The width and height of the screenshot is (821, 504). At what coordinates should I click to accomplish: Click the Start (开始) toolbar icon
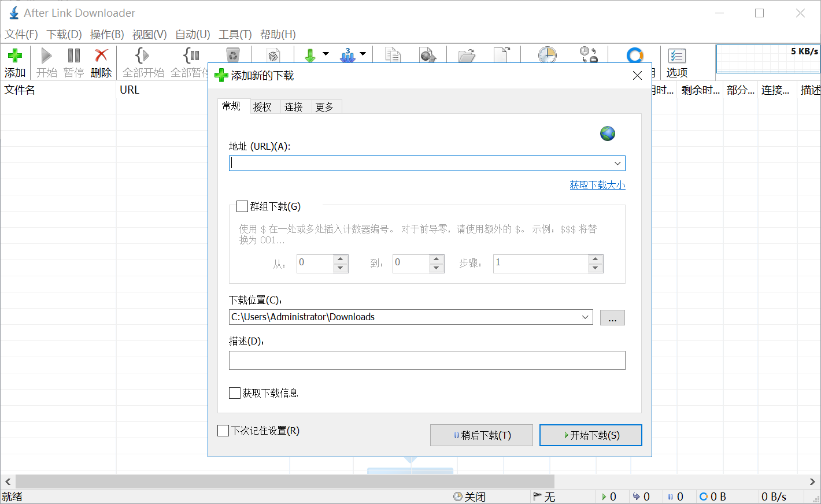(47, 56)
